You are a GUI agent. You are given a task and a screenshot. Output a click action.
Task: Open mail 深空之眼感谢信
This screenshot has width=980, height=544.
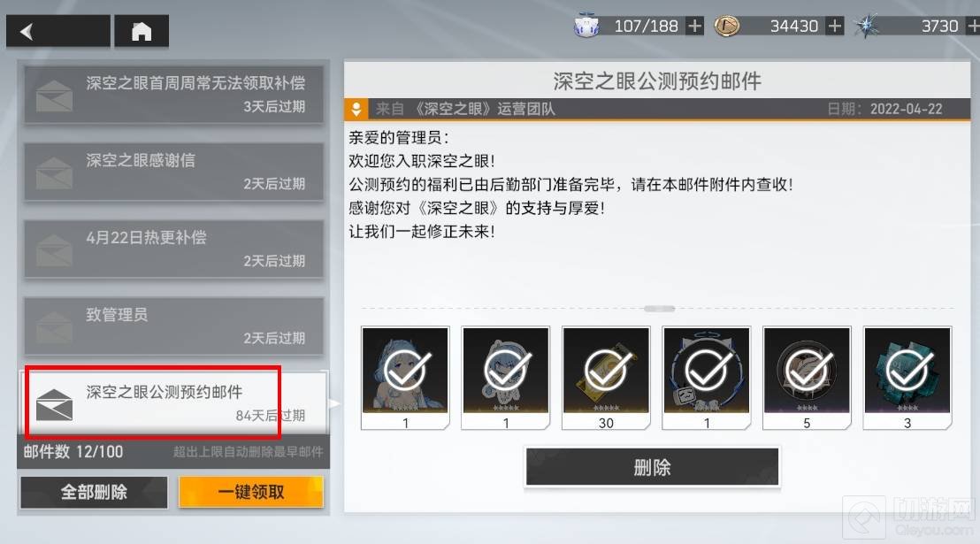click(173, 172)
